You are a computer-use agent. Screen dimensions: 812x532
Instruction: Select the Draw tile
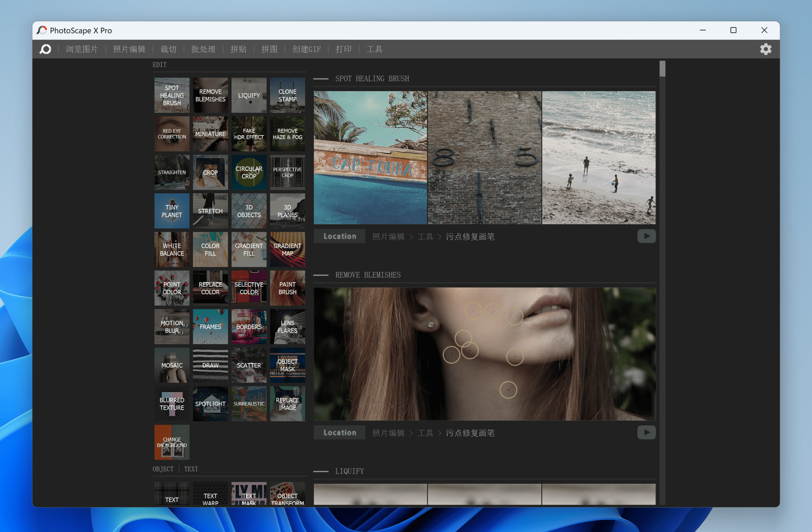click(210, 365)
